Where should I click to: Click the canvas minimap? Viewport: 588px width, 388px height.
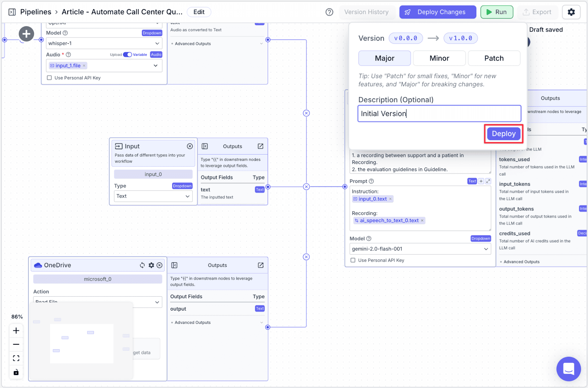click(x=81, y=341)
